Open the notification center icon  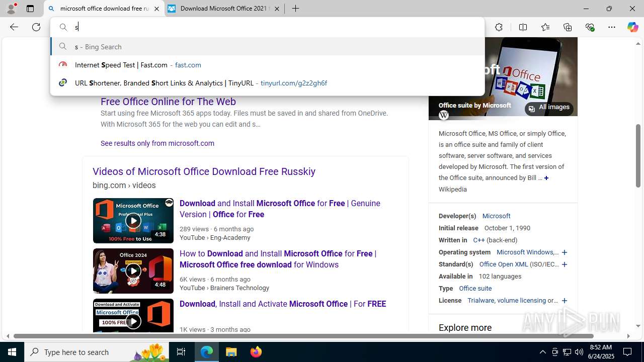click(x=627, y=352)
